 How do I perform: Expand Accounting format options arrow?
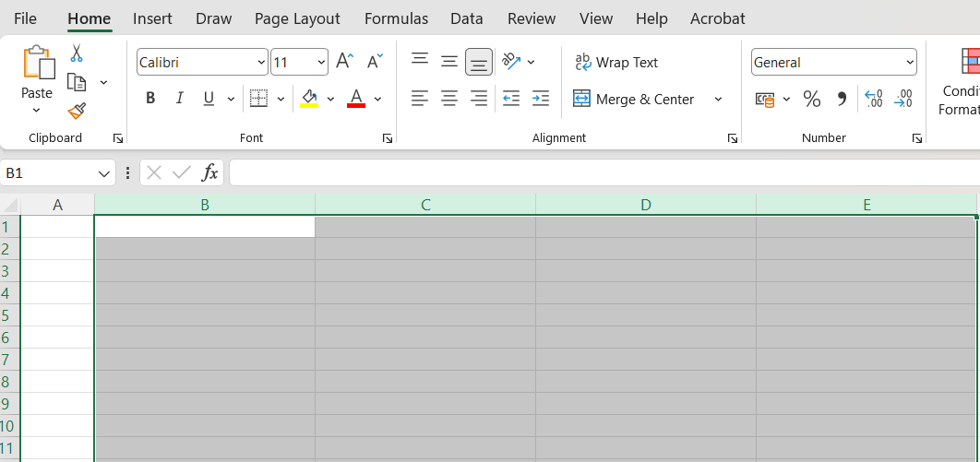tap(786, 99)
